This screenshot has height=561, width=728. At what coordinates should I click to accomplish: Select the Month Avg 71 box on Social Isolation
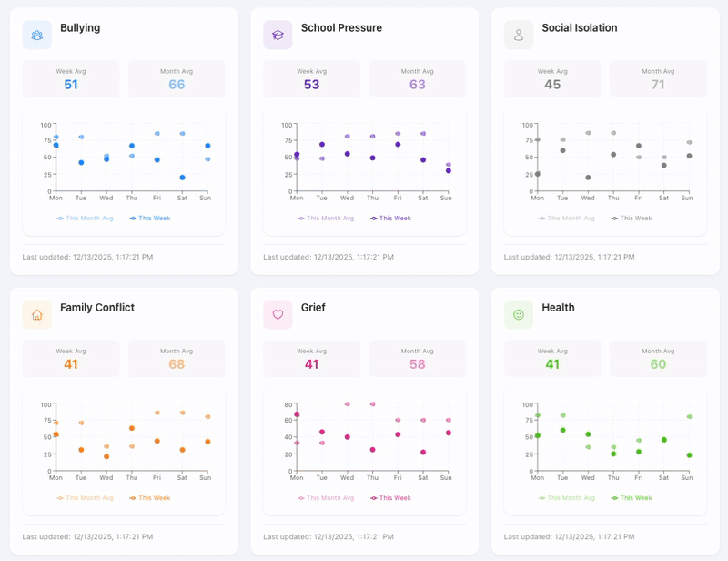[658, 78]
